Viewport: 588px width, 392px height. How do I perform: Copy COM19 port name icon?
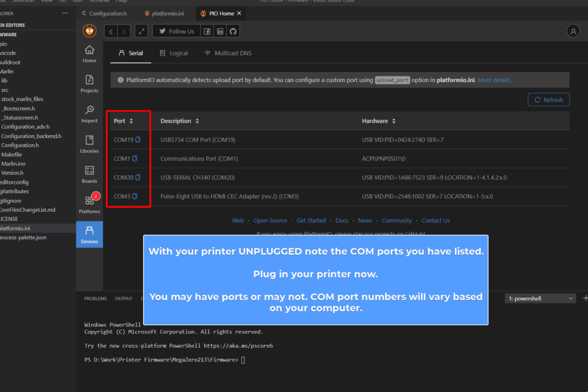pos(138,140)
